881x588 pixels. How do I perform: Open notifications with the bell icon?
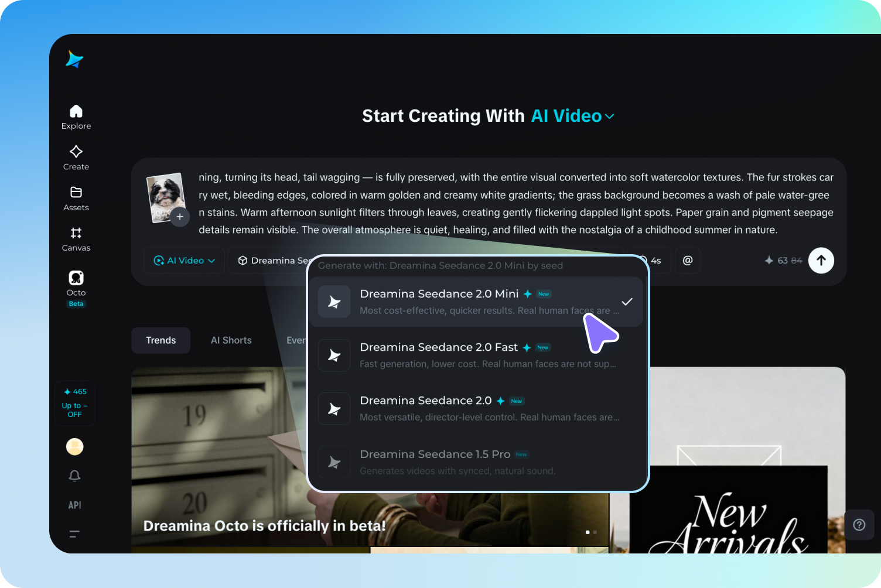pyautogui.click(x=74, y=476)
